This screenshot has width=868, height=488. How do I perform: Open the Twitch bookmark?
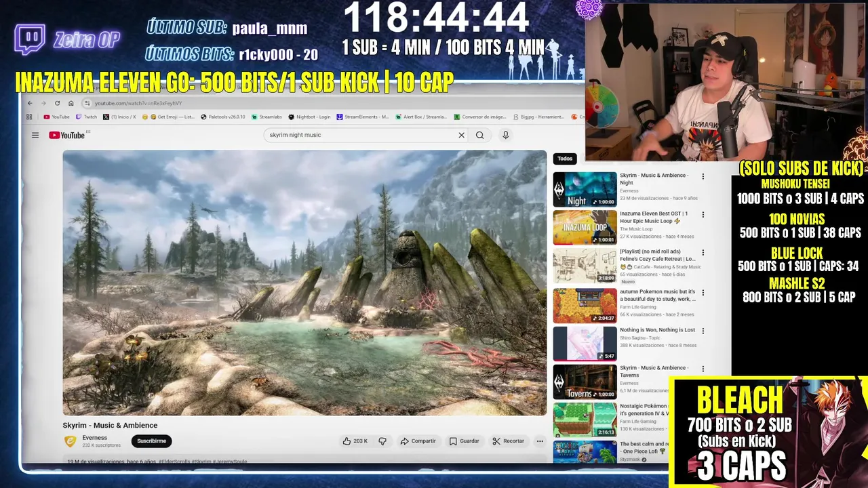pyautogui.click(x=86, y=117)
